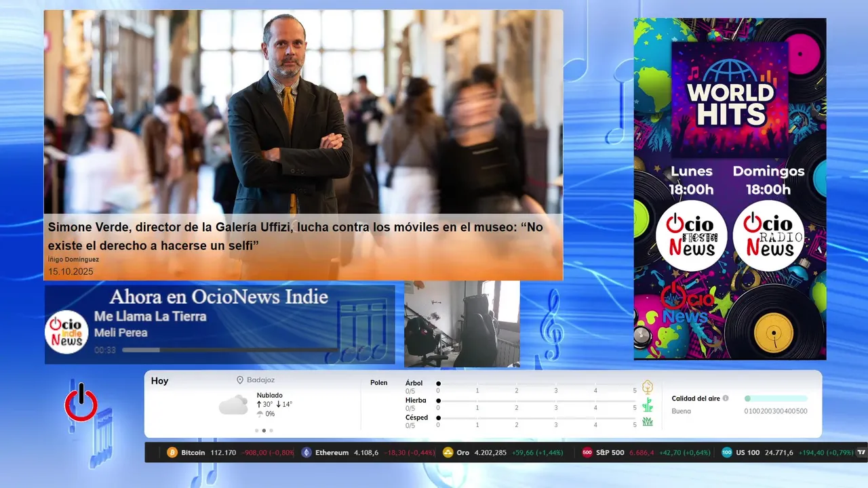This screenshot has width=868, height=488.
Task: Click info icon next to Calidad del aire
Action: [726, 399]
